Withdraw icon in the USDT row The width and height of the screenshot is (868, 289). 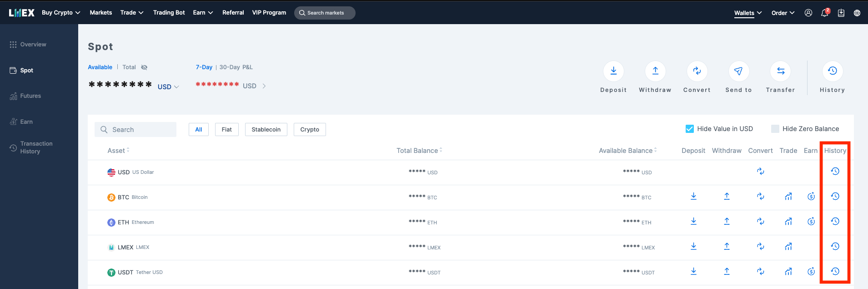coord(727,272)
